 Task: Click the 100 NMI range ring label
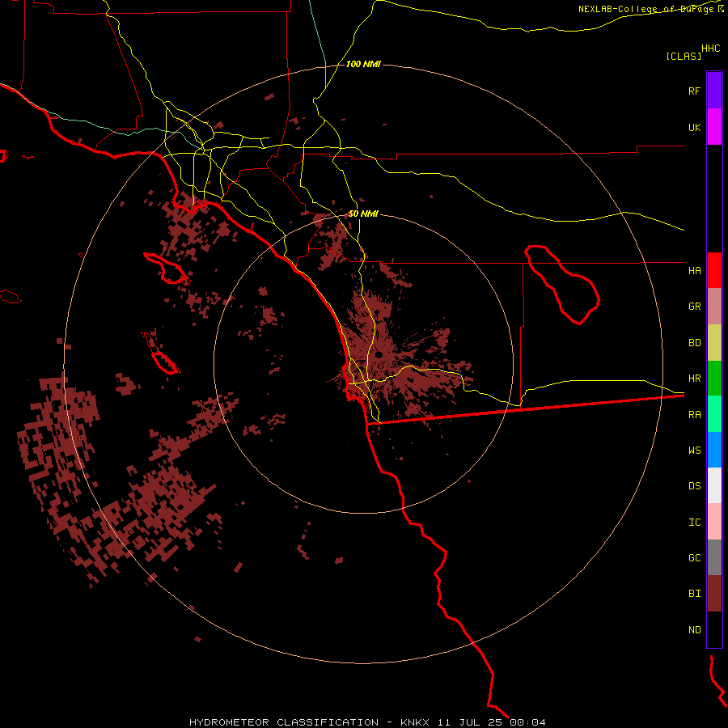(363, 64)
